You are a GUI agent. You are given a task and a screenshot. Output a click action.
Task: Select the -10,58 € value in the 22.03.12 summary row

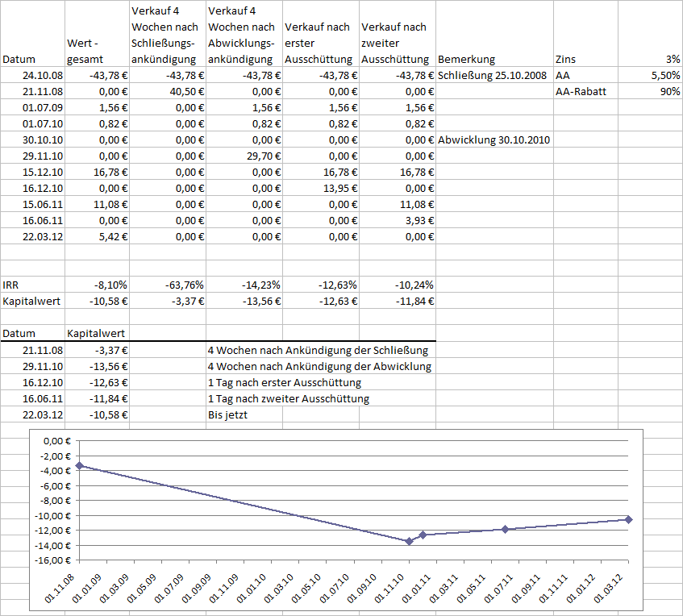point(97,414)
